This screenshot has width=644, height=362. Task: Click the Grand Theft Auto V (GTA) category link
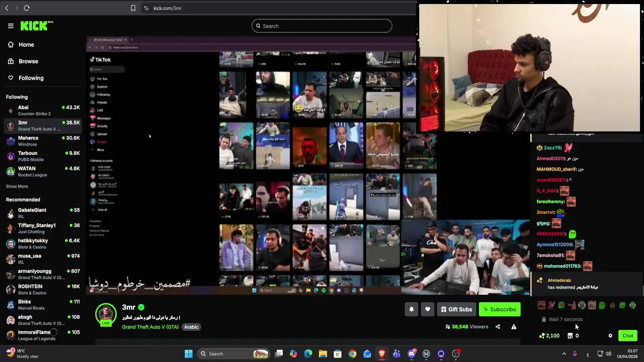click(150, 327)
